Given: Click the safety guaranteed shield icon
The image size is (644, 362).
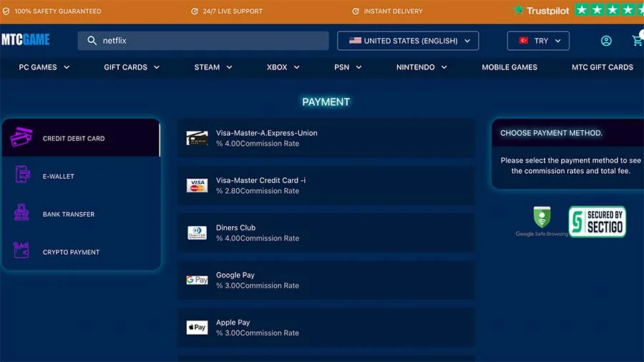Looking at the screenshot, I should point(6,11).
